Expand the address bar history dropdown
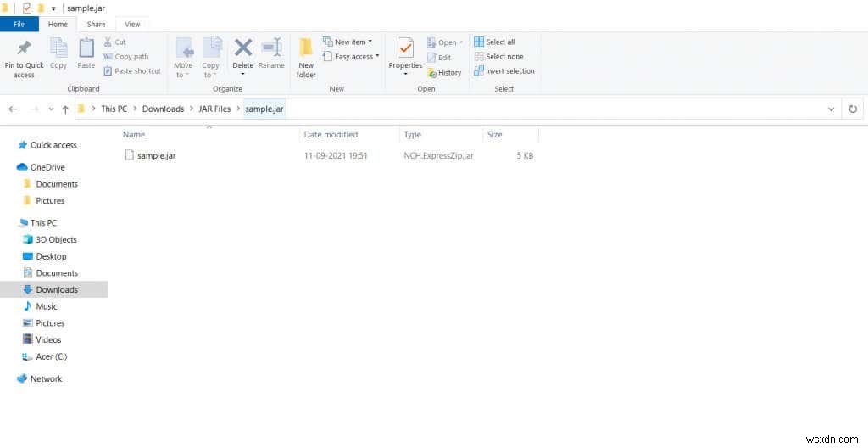 [831, 109]
